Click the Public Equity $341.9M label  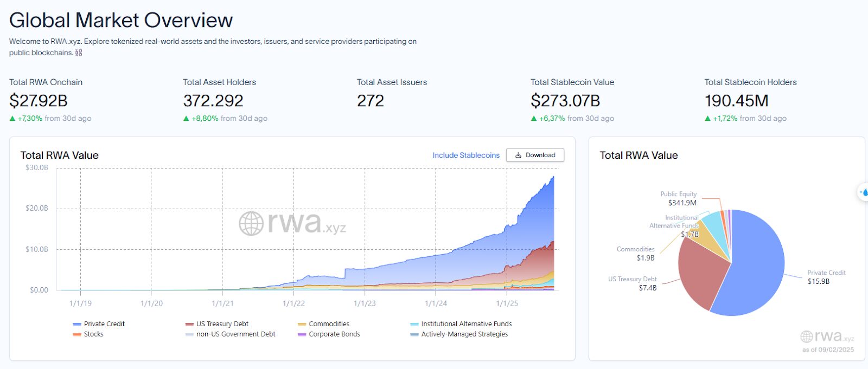coord(678,198)
